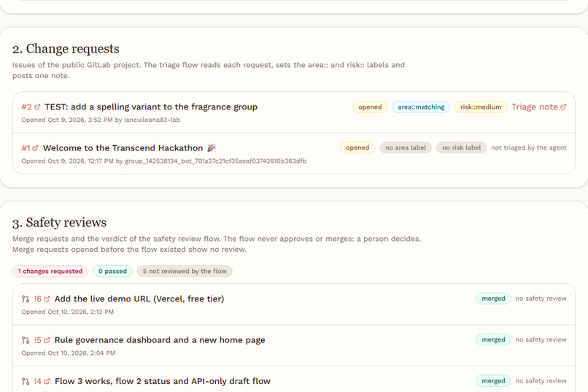588x392 pixels.
Task: Click text Opened Oct 9, 2026, 12:17 PM
Action: click(x=68, y=161)
